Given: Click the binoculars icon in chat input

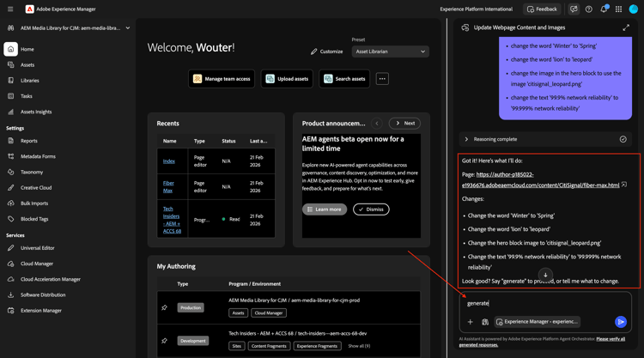Looking at the screenshot, I should [485, 322].
